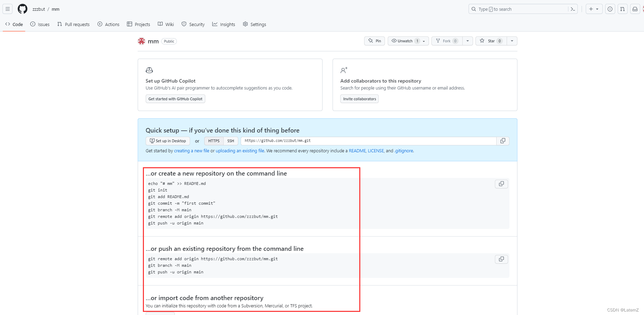Image resolution: width=644 pixels, height=315 pixels.
Task: Select the HTTPS clone option
Action: pos(214,141)
